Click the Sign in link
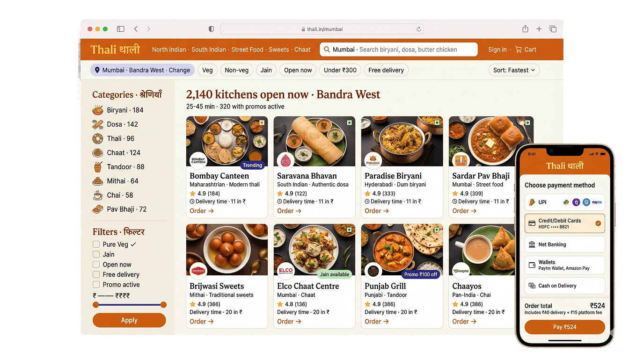The image size is (644, 359). 497,50
